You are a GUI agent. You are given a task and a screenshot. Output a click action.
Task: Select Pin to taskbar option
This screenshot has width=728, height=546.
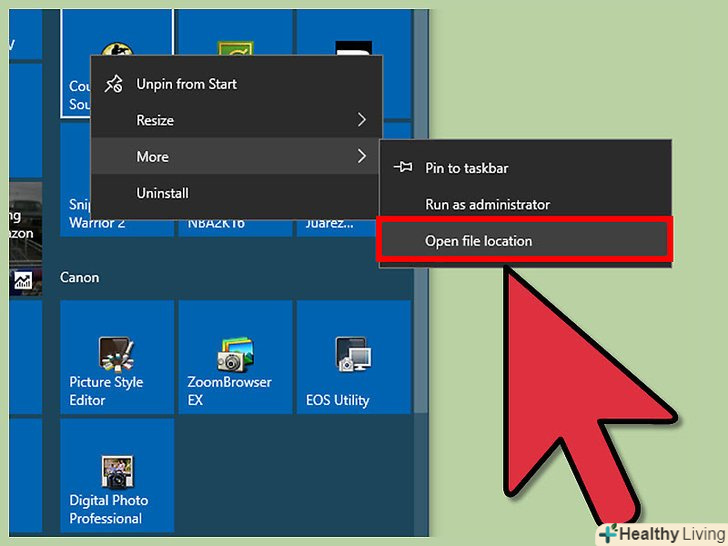pos(525,168)
